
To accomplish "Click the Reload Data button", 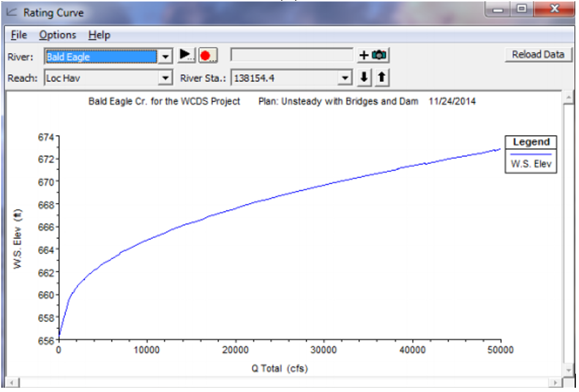I will [x=538, y=54].
